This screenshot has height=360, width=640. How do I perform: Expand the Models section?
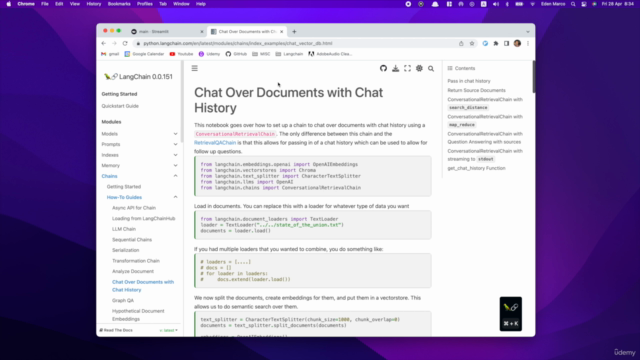[176, 134]
